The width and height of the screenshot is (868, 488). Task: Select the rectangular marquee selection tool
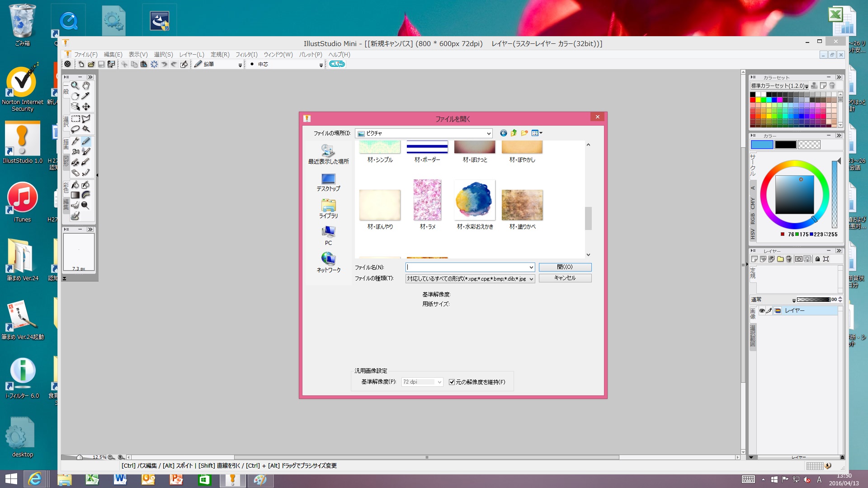(x=75, y=119)
